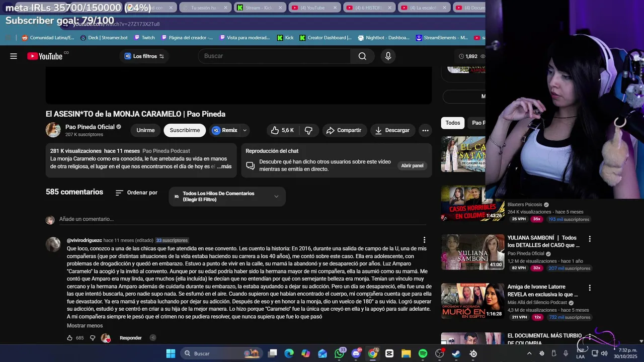Click Abrir panel for chat replay

412,165
